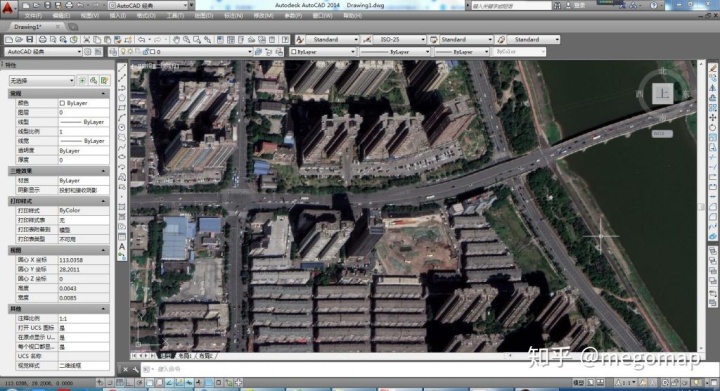This screenshot has height=391, width=720.
Task: Click the Undo arrow in Standard toolbar
Action: (142, 40)
